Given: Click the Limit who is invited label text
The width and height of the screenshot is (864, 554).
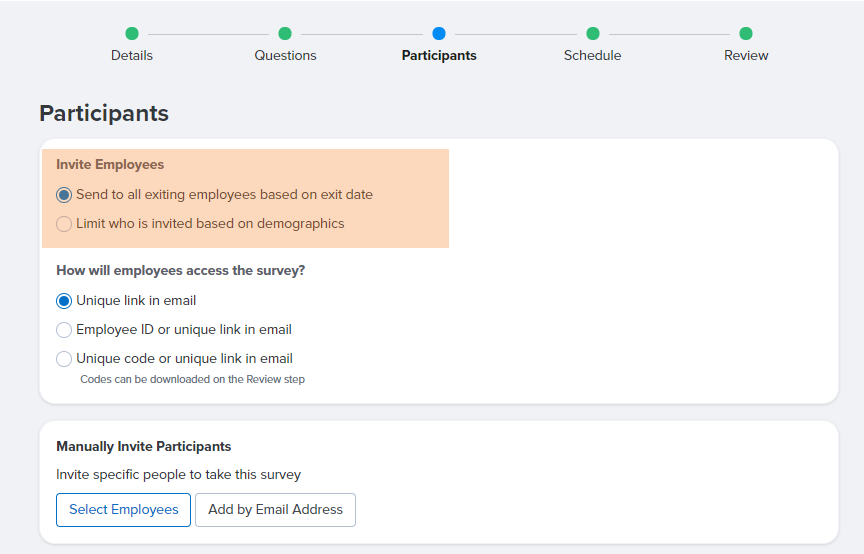Looking at the screenshot, I should pos(210,224).
